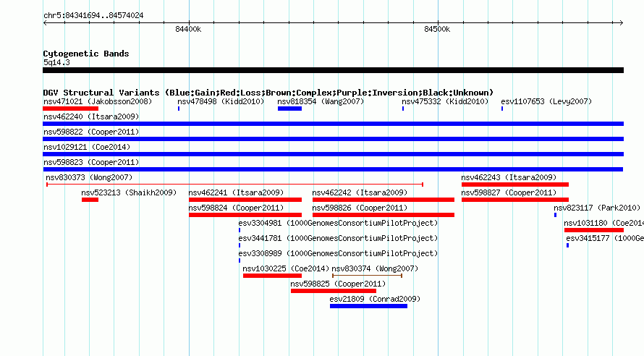The height and width of the screenshot is (356, 644).
Task: Open nsv830373 (Wong2007) label
Action: [89, 177]
